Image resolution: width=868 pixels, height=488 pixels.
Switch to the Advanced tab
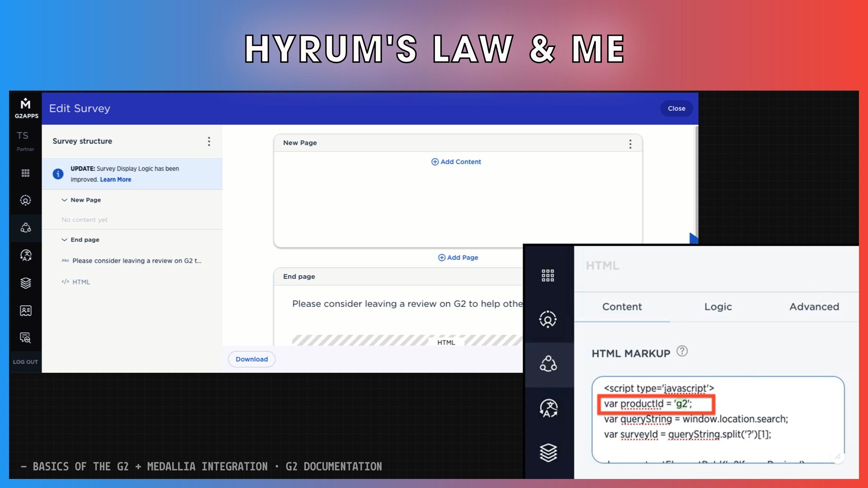(x=814, y=307)
